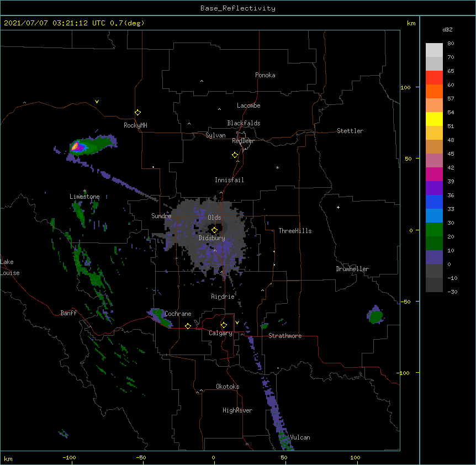Select the bright yellow 51–54 dBZ swatch
The image size is (476, 465).
point(434,119)
